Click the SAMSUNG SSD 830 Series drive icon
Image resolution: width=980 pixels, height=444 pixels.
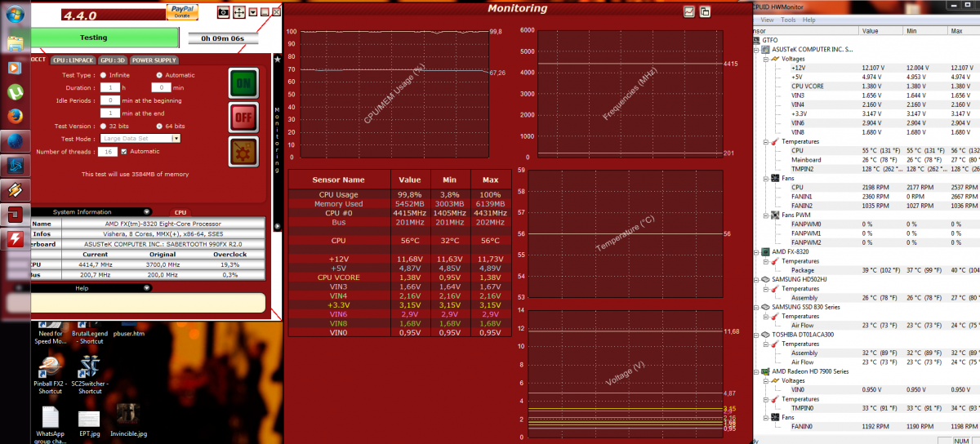pos(764,307)
